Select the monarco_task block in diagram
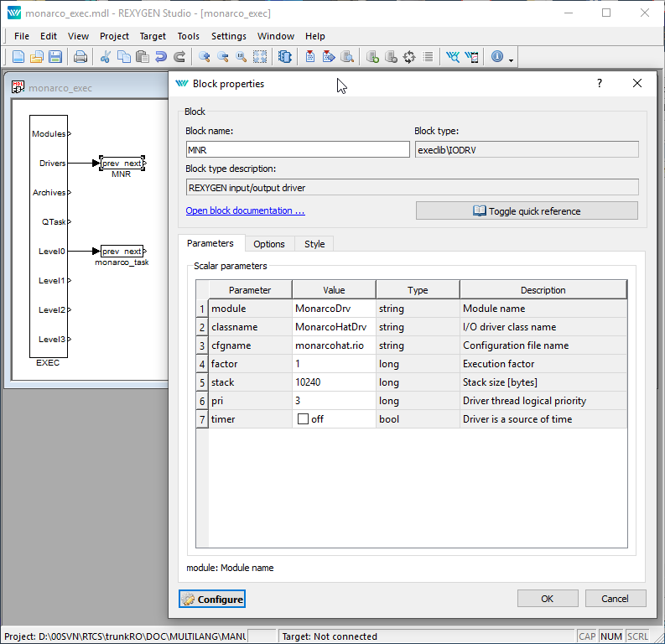The width and height of the screenshot is (665, 644). 122,252
